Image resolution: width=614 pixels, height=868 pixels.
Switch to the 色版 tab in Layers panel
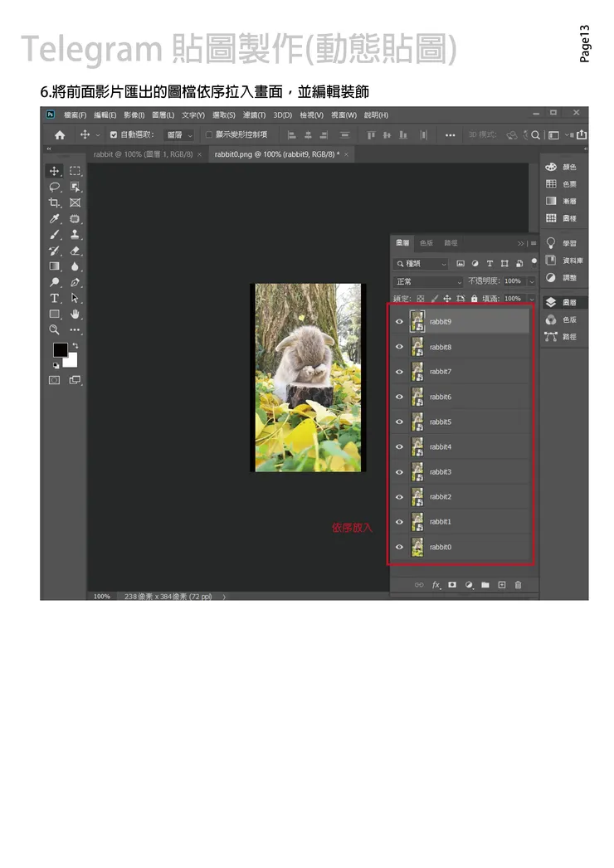tap(426, 243)
